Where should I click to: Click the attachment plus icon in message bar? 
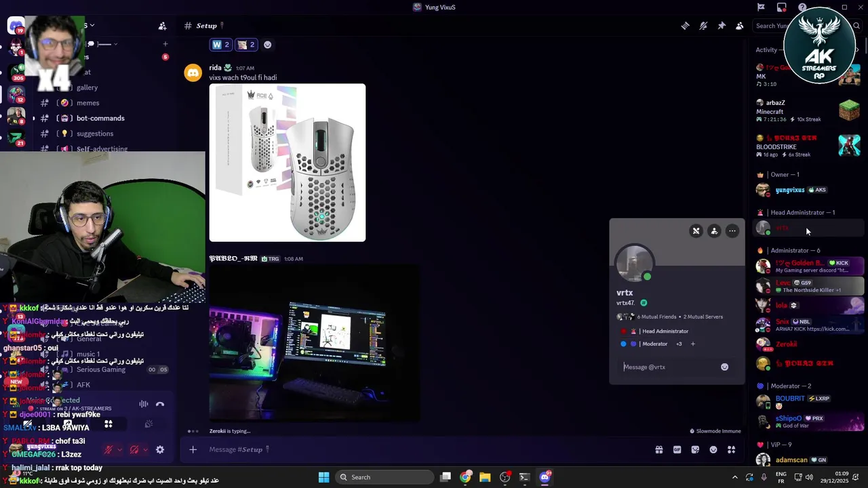pyautogui.click(x=193, y=449)
